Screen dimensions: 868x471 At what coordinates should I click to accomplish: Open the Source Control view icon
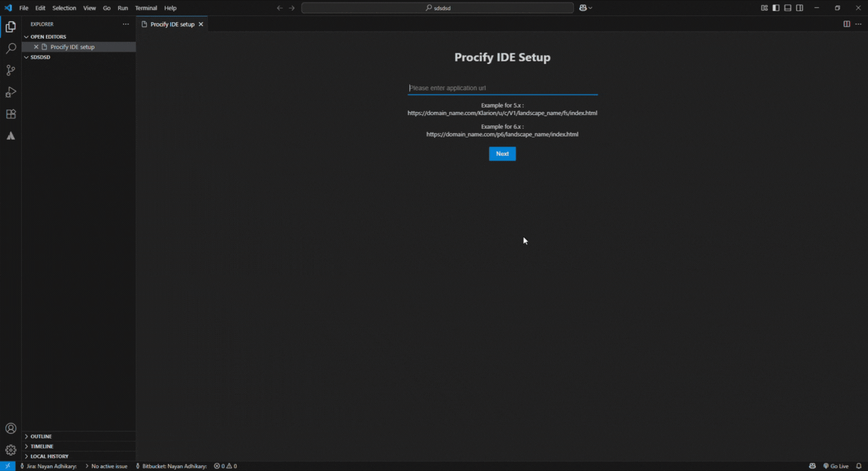pyautogui.click(x=11, y=70)
